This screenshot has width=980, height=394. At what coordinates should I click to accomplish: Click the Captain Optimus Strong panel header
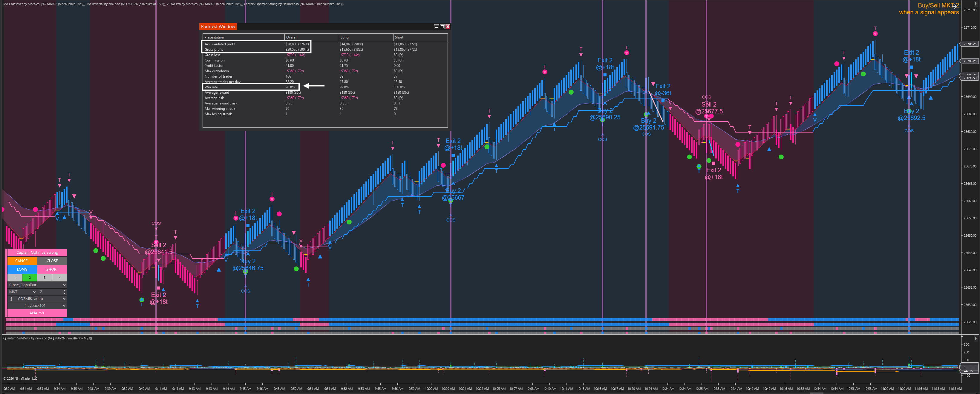(37, 252)
